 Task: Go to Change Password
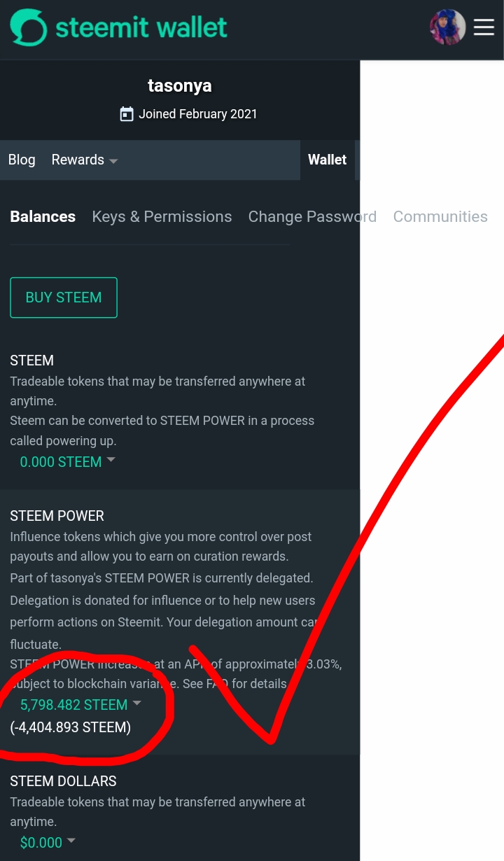(312, 216)
